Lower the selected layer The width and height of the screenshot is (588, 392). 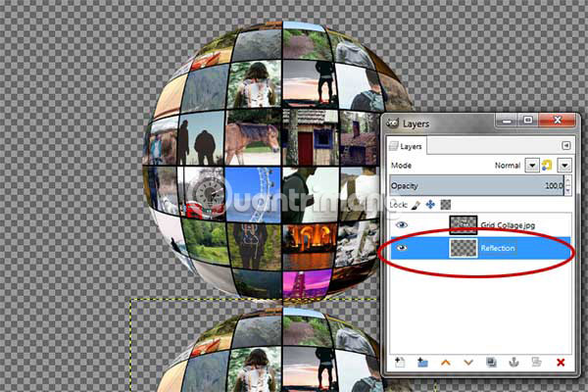(468, 362)
